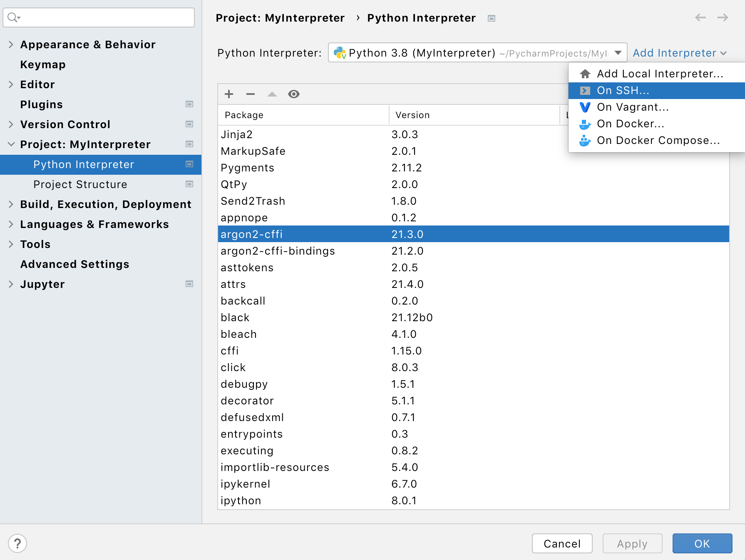Screen dimensions: 745x560
Task: Click the help question mark button
Action: (17, 543)
